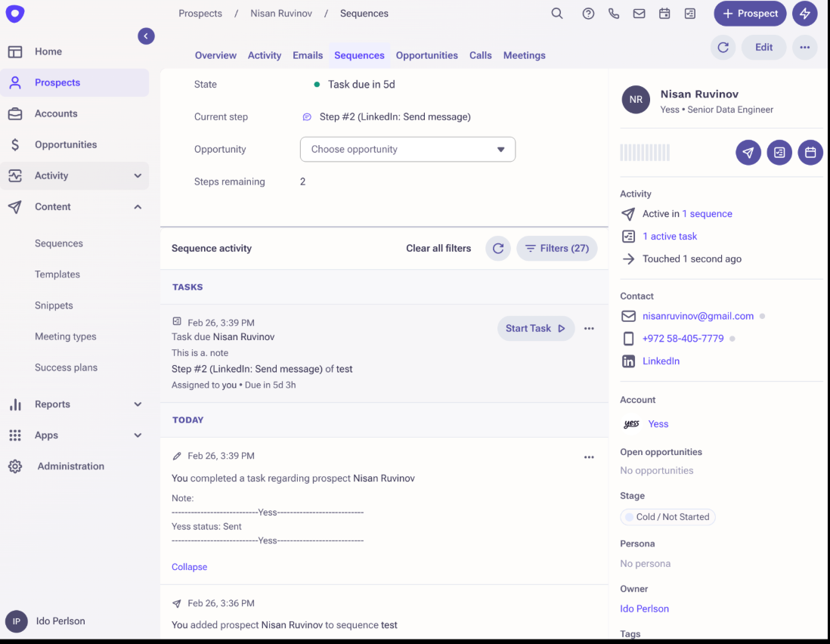Click the Prospects breadcrumb
This screenshot has height=644, width=830.
(x=200, y=14)
